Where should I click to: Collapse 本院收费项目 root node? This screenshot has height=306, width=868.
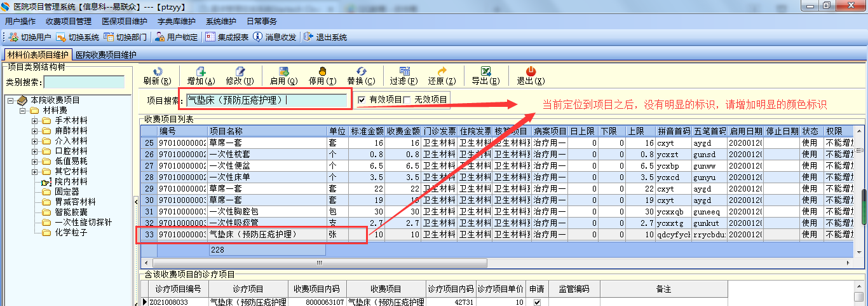coord(11,101)
